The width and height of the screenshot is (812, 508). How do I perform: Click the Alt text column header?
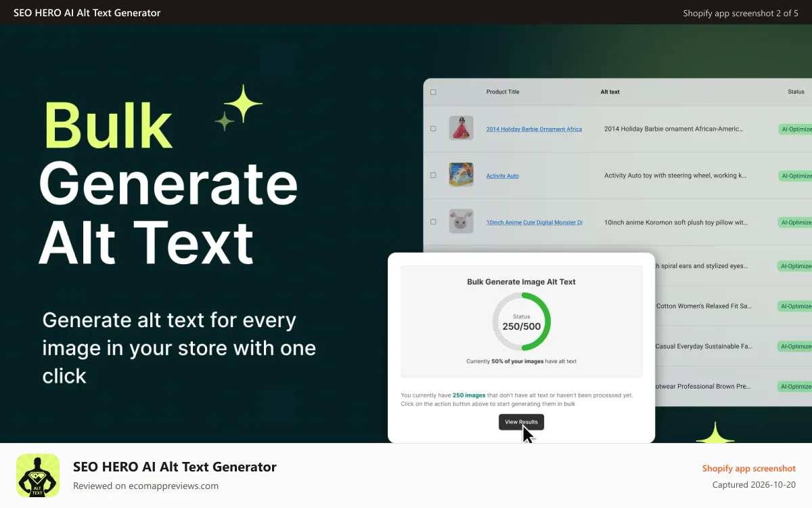pos(610,92)
